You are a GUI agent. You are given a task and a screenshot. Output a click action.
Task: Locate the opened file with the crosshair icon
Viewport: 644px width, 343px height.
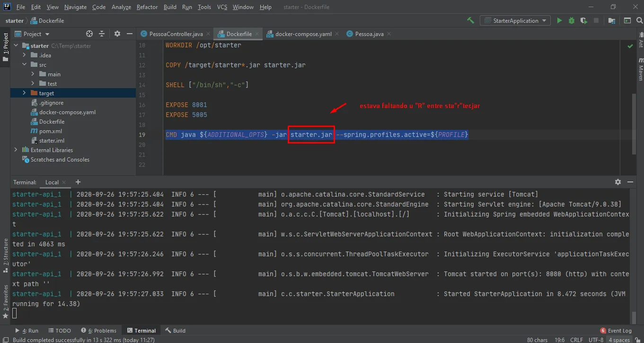(89, 34)
